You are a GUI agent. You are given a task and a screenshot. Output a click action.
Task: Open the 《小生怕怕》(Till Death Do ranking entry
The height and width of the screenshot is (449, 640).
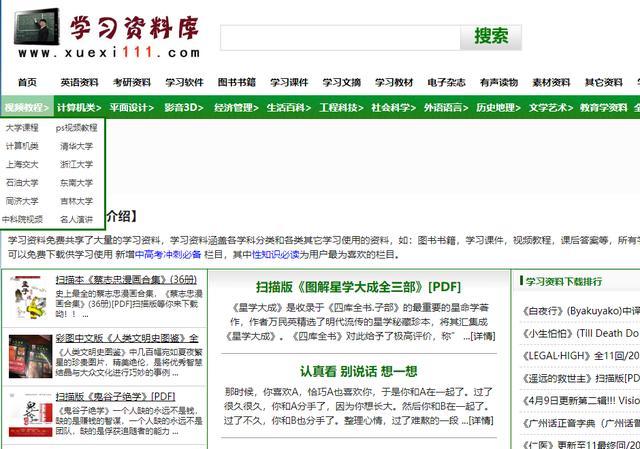pos(580,333)
